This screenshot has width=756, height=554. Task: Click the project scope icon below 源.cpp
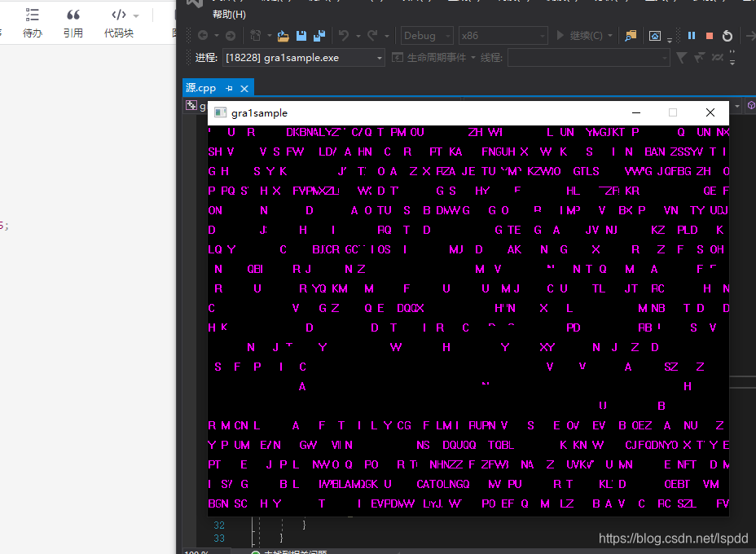[x=191, y=106]
